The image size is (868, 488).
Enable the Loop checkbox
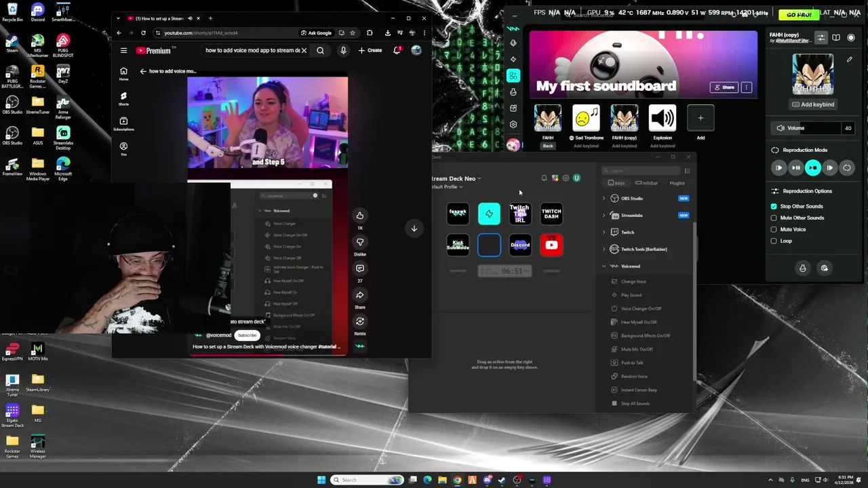[x=774, y=241]
